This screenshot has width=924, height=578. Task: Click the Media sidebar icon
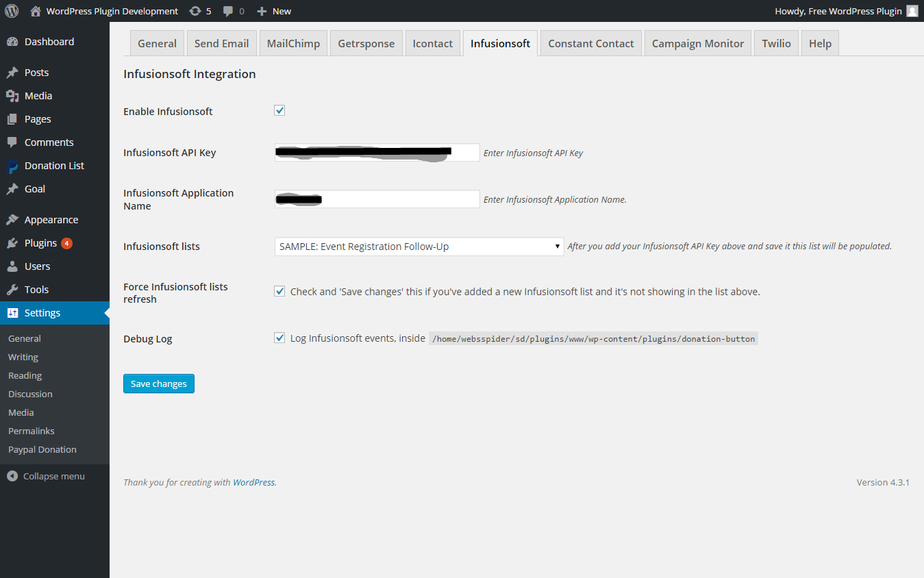[x=12, y=96]
